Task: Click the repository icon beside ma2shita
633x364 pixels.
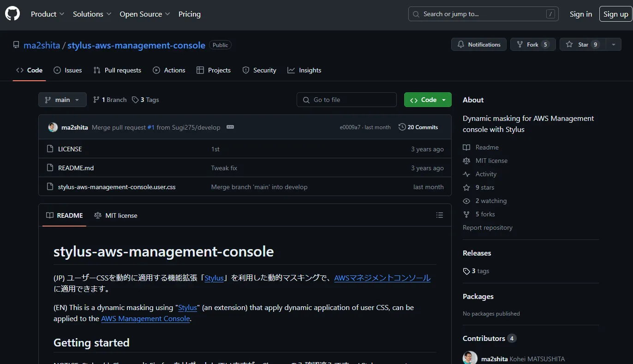Action: coord(16,45)
